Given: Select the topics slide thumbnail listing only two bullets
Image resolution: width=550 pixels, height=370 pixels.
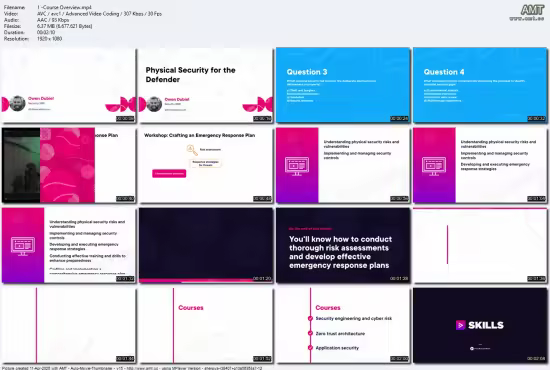Looking at the screenshot, I should click(343, 165).
